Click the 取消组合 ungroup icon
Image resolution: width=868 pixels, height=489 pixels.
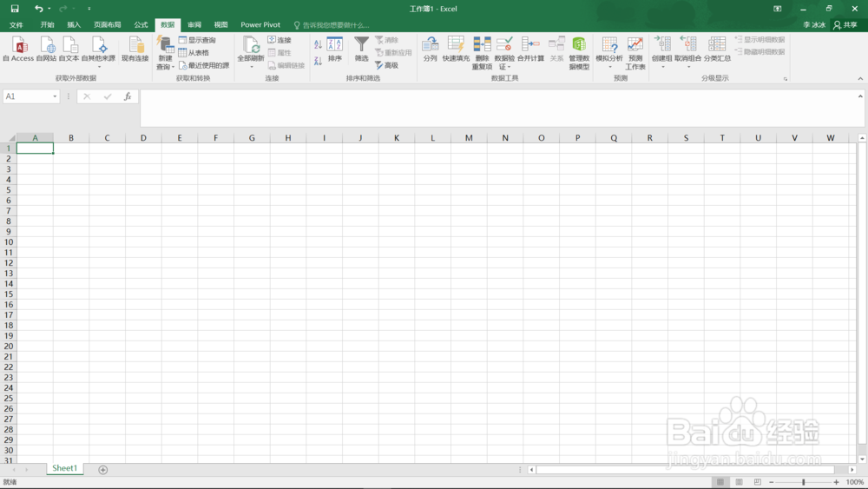(x=688, y=44)
